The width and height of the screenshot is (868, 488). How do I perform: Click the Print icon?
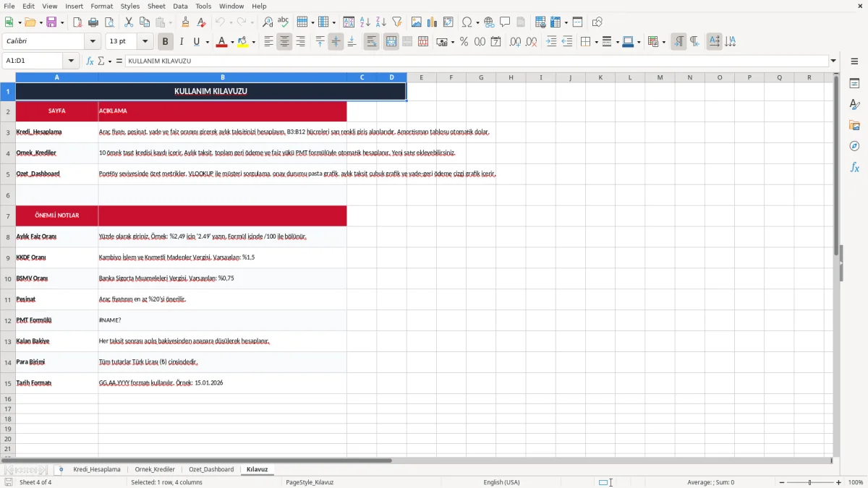click(x=93, y=22)
